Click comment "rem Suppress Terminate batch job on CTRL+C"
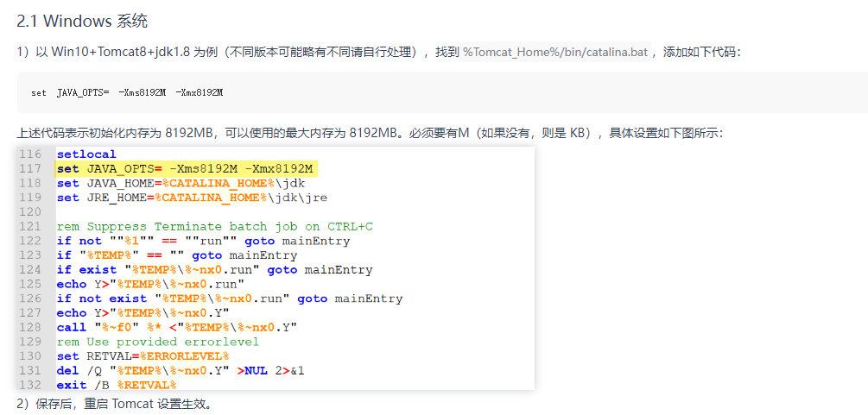 [214, 226]
